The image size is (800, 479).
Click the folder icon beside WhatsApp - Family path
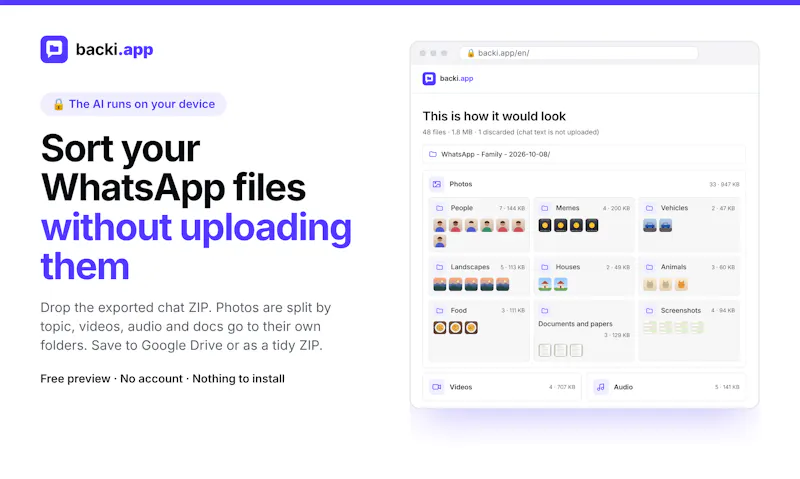point(433,154)
